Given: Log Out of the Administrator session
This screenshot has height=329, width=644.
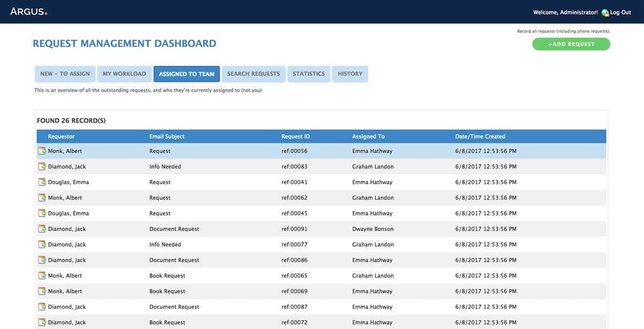Looking at the screenshot, I should (620, 12).
